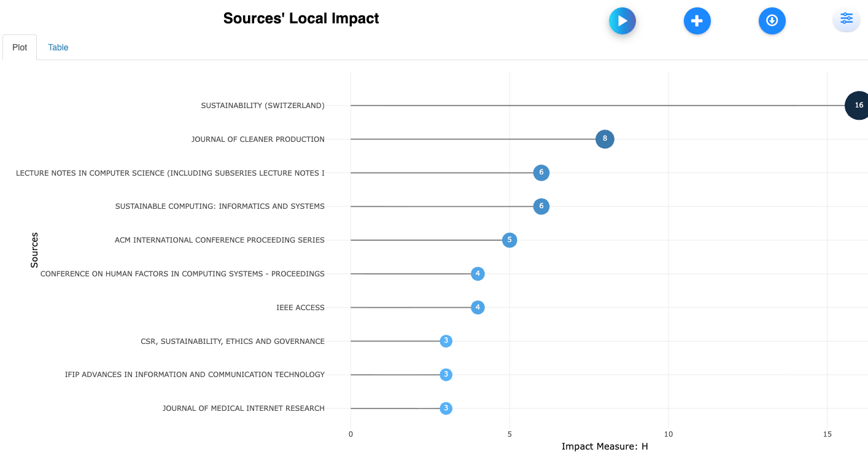Image resolution: width=868 pixels, height=460 pixels.
Task: Click the Journal of Medical Internet Research marker
Action: pyautogui.click(x=446, y=408)
